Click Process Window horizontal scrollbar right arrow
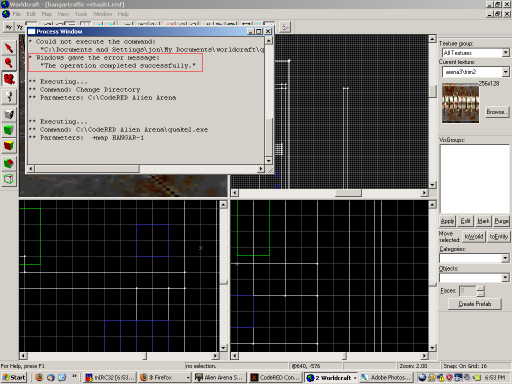The height and width of the screenshot is (384, 512). tap(261, 169)
